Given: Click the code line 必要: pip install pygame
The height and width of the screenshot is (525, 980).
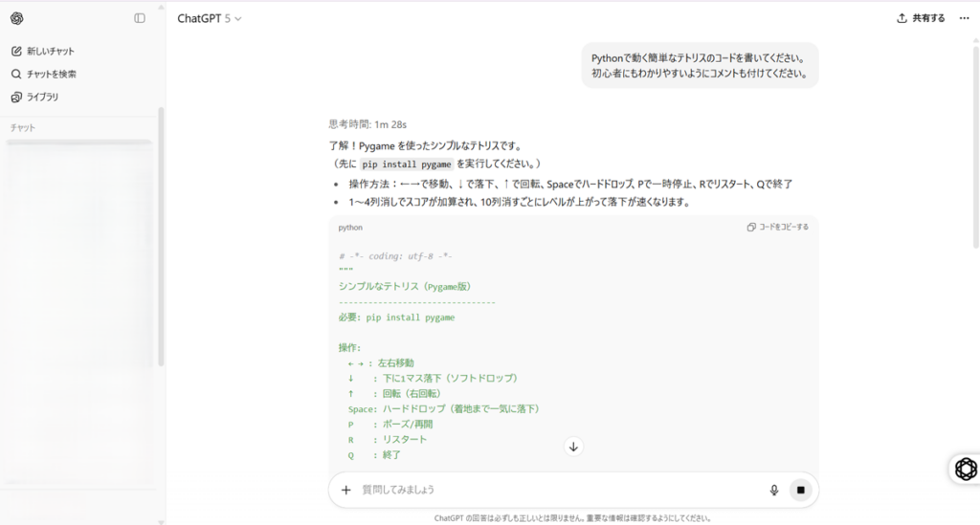Looking at the screenshot, I should coord(396,317).
